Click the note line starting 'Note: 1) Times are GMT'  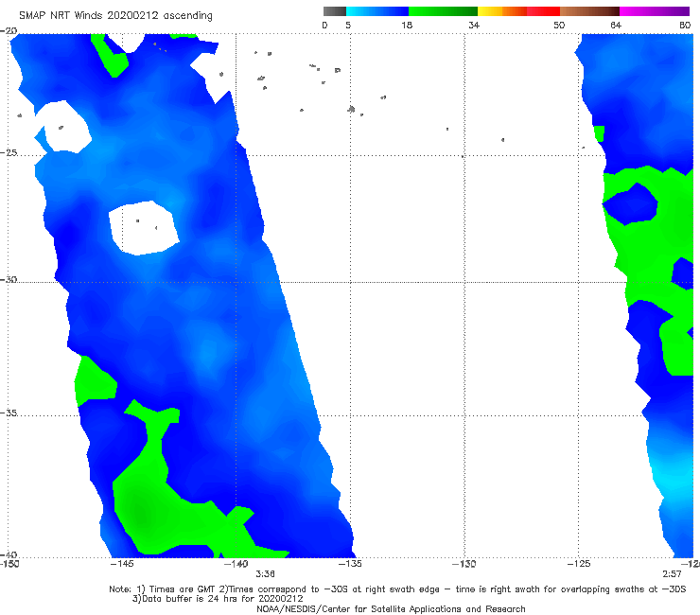pos(397,589)
